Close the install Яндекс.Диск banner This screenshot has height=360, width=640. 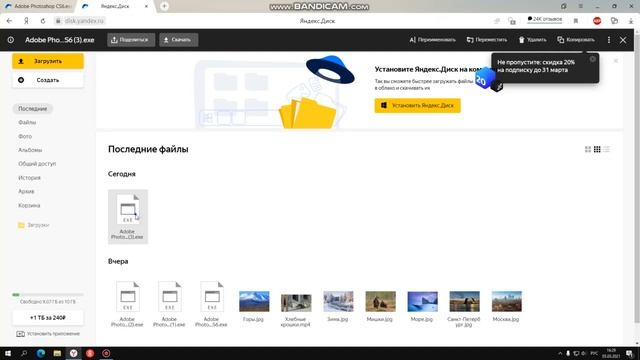616,61
